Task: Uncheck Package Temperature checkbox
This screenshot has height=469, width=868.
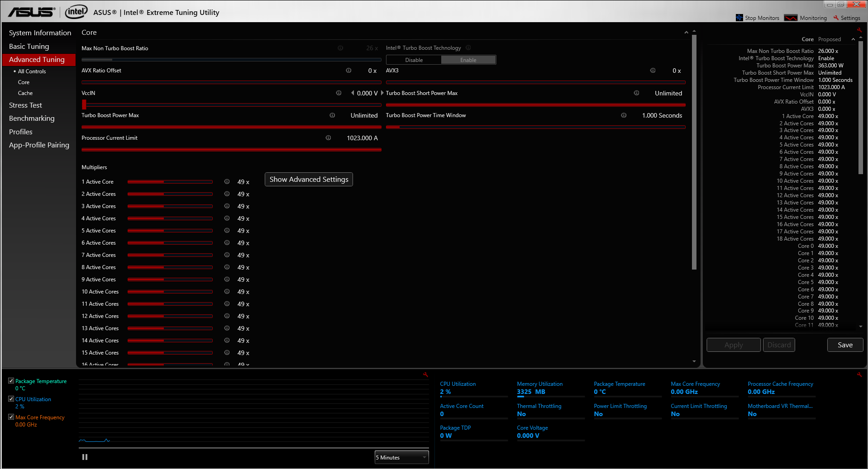Action: click(11, 381)
